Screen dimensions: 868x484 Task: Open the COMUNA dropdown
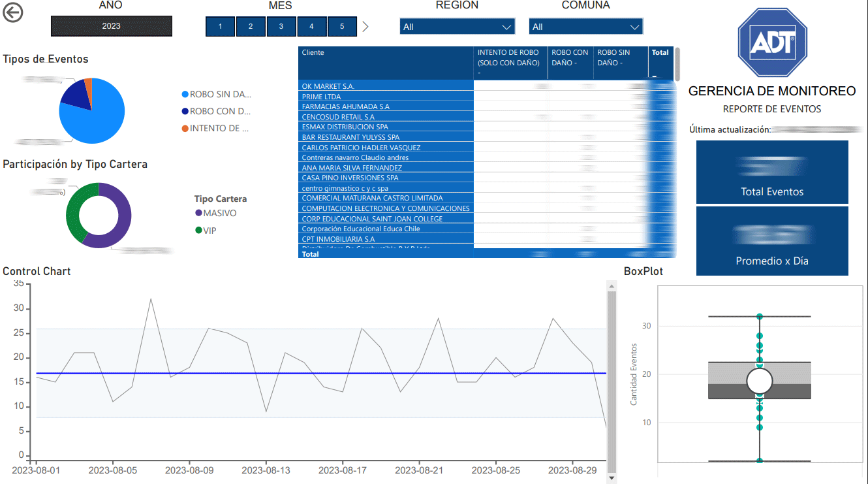click(x=586, y=27)
